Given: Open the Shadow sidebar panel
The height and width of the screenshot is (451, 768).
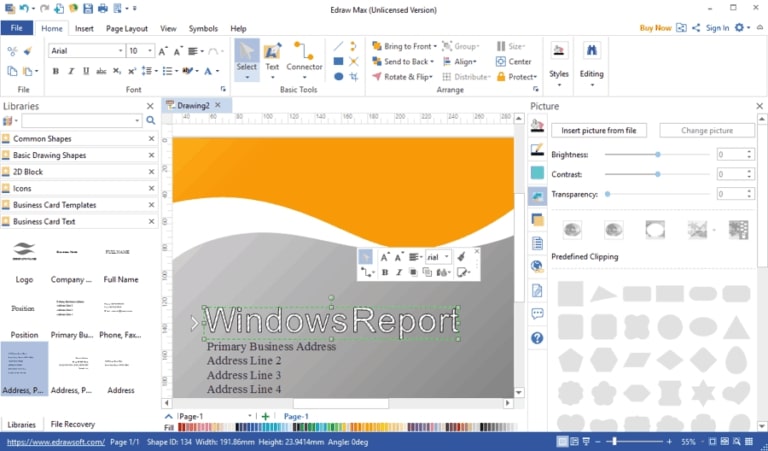Looking at the screenshot, I should click(537, 173).
